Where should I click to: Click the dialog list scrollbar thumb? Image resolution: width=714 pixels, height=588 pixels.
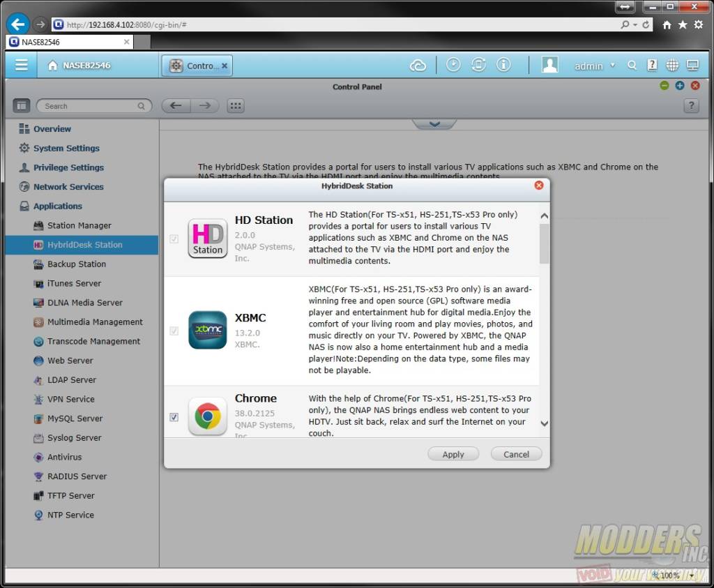pos(544,243)
